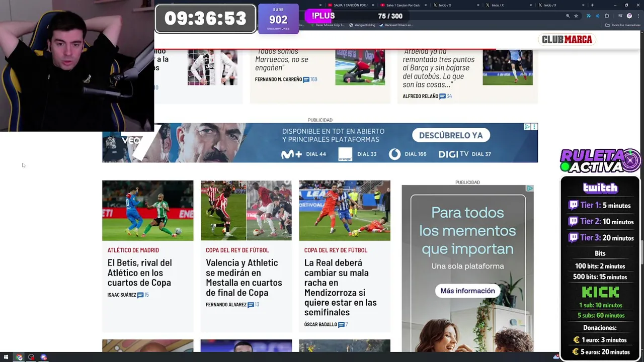Open article 'Valencia y Athletic se medirán en Mestalla'
The height and width of the screenshot is (362, 644).
(x=244, y=278)
